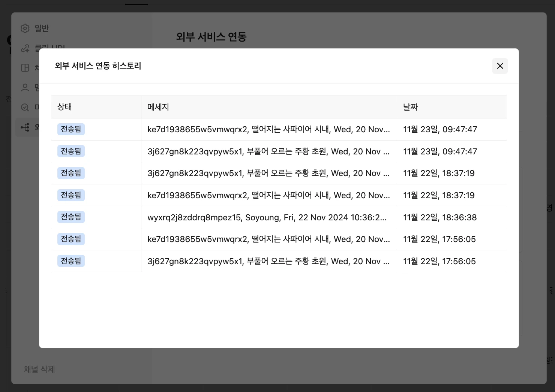Open the first ke7d1938655w5vmwqrx2 message row

click(x=268, y=130)
